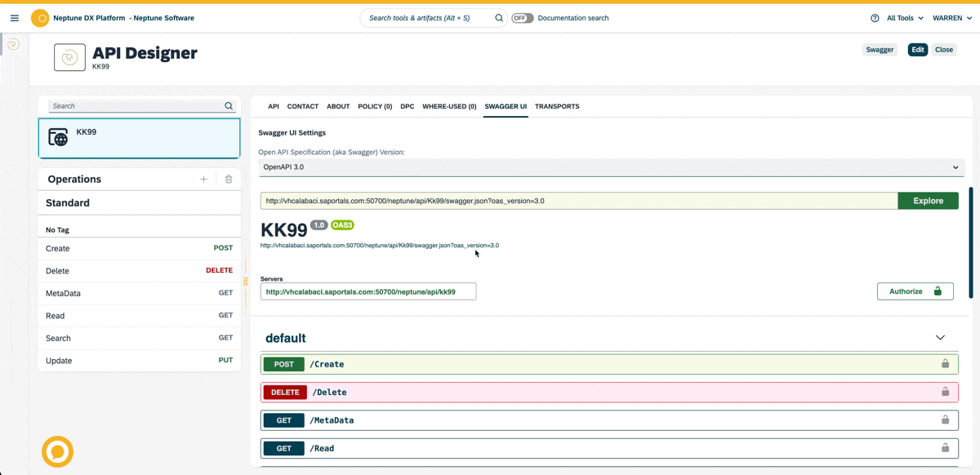Select the KK99 API list item
The height and width of the screenshot is (475, 980).
coord(140,137)
